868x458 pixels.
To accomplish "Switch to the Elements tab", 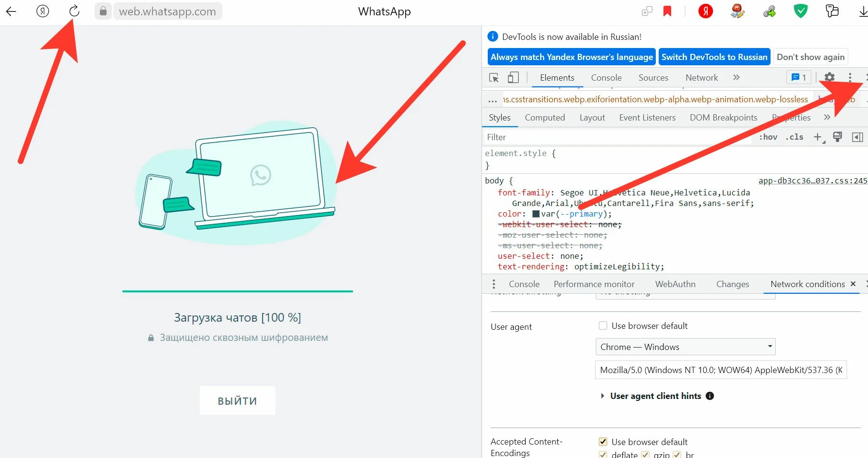I will click(x=557, y=78).
